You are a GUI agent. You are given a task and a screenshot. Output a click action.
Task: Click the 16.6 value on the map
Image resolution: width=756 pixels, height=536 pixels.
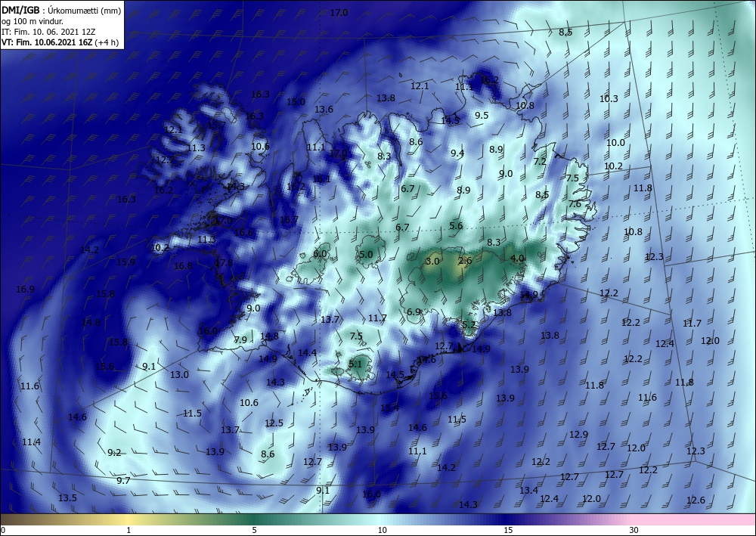[243, 232]
